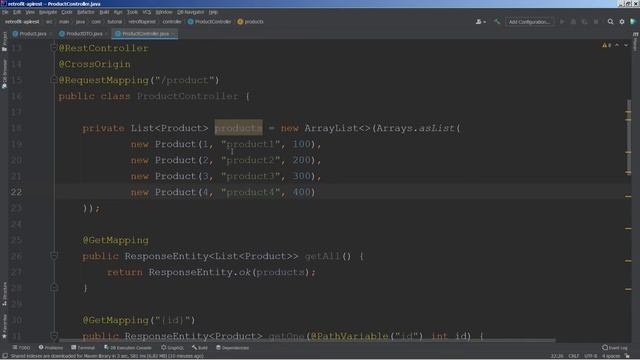
Task: Open the Build menu
Action: tap(104, 12)
